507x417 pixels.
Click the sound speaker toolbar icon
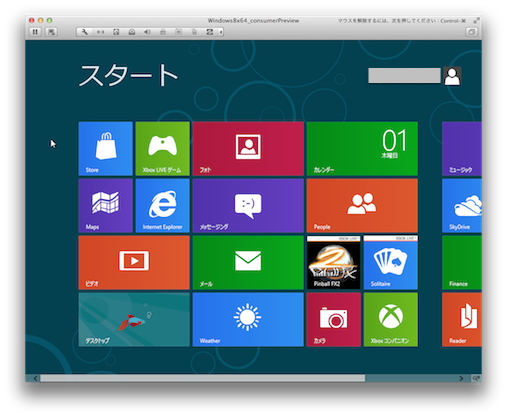tap(147, 32)
